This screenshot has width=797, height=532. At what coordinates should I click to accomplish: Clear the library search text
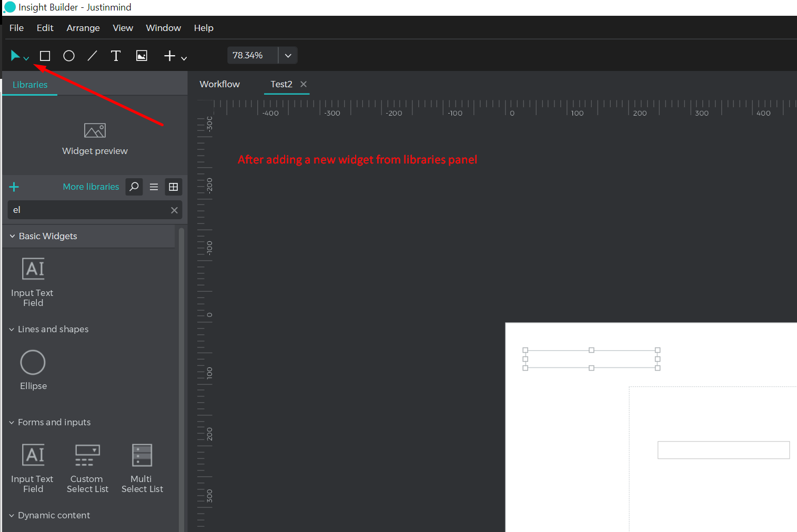[x=174, y=210]
